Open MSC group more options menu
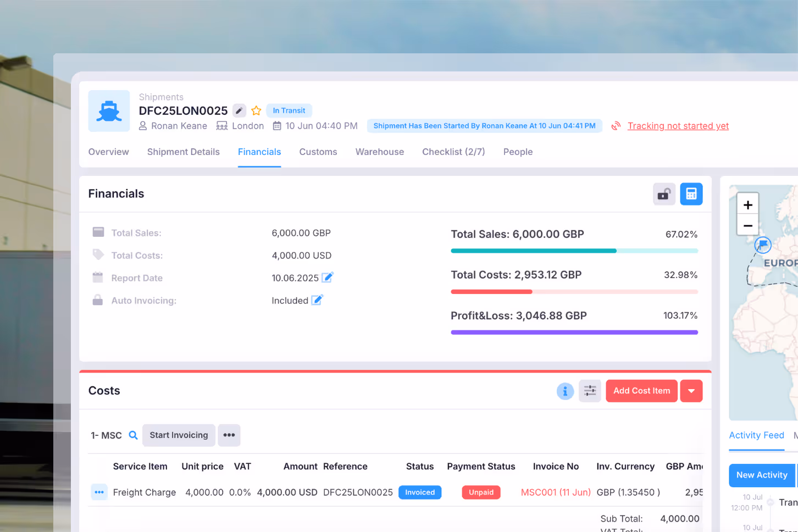Screen dimensions: 798x532 tap(229, 435)
